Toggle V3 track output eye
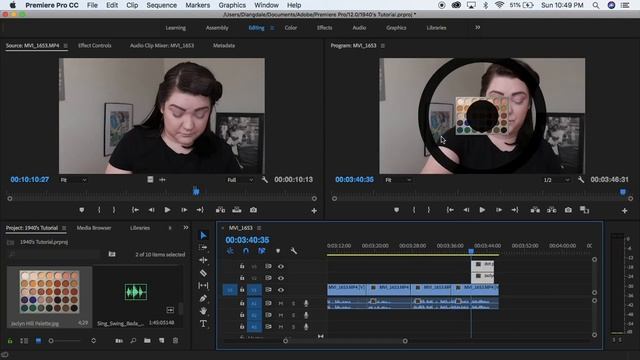Screen dimensions: 640x360 (281, 266)
